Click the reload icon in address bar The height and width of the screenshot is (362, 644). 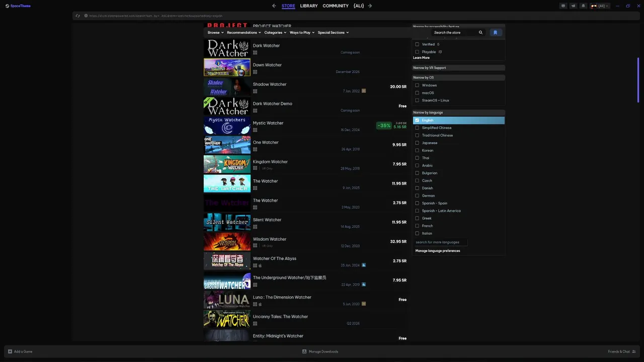pyautogui.click(x=78, y=16)
